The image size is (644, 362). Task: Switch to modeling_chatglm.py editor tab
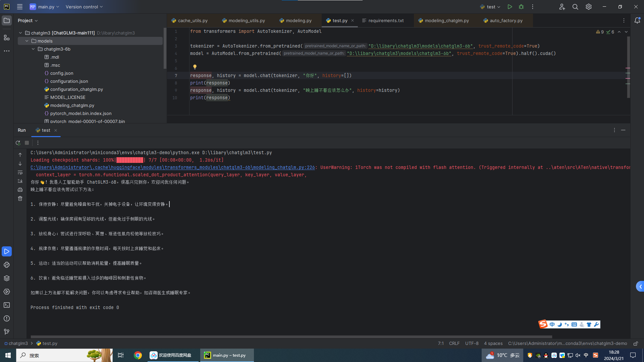click(444, 20)
